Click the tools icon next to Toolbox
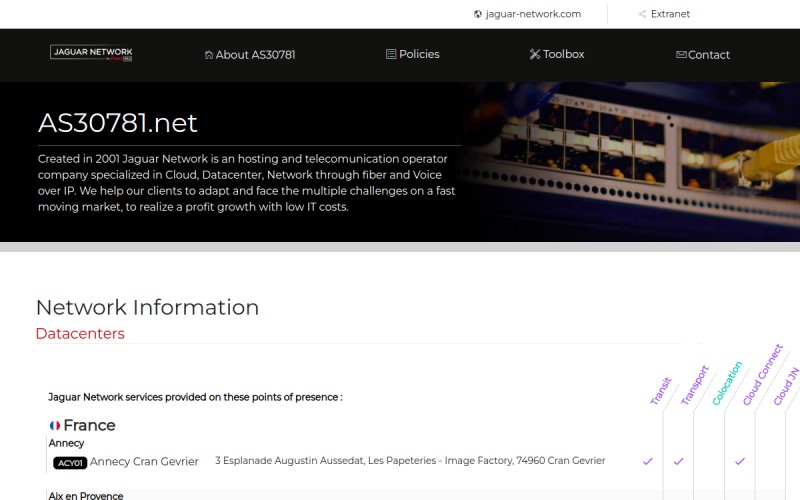This screenshot has width=800, height=500. (x=535, y=54)
